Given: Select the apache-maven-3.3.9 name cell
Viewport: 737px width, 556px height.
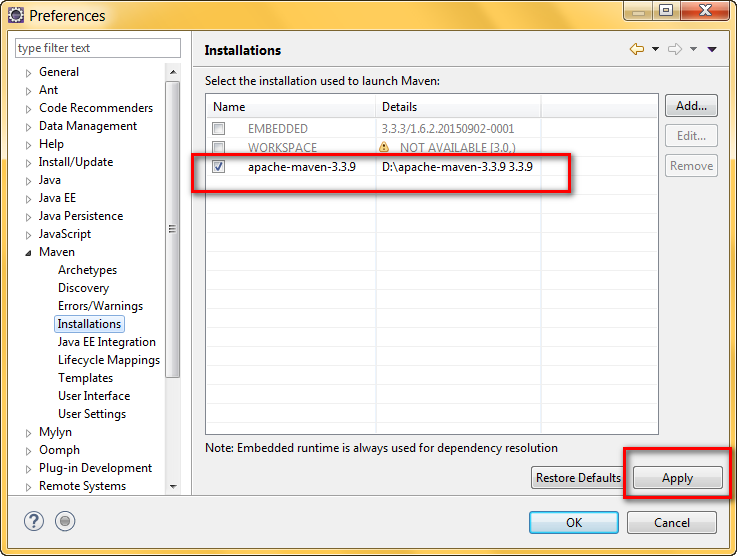Looking at the screenshot, I should (302, 167).
